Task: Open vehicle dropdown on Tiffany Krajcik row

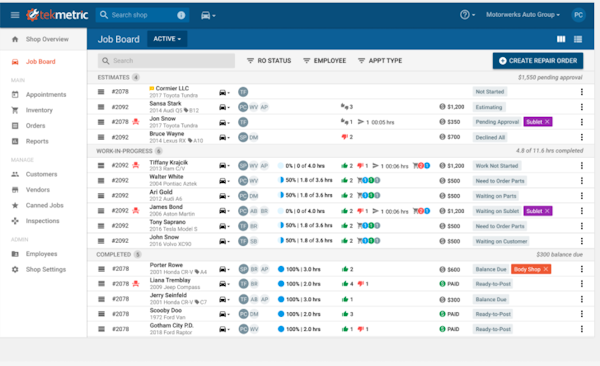Action: click(224, 166)
